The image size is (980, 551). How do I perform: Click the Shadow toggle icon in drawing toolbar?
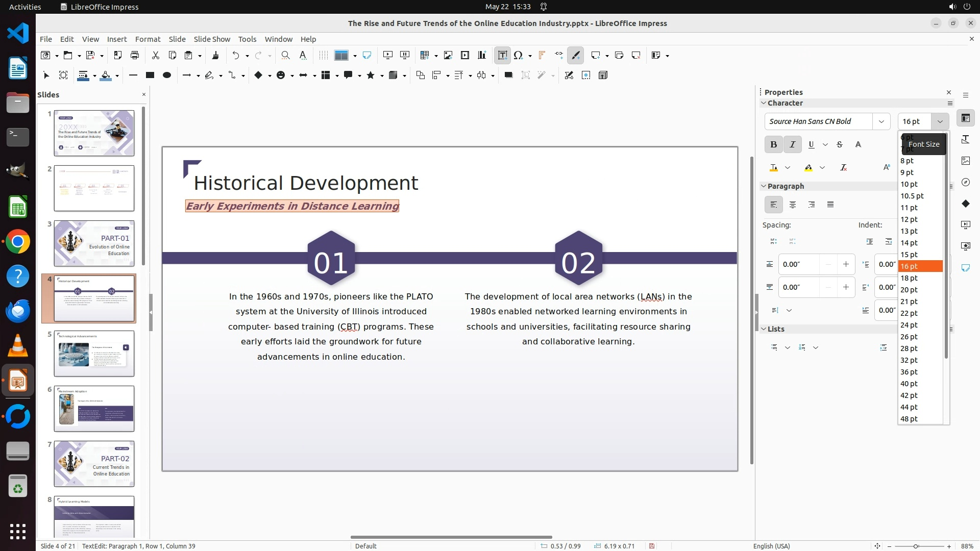[x=508, y=75]
